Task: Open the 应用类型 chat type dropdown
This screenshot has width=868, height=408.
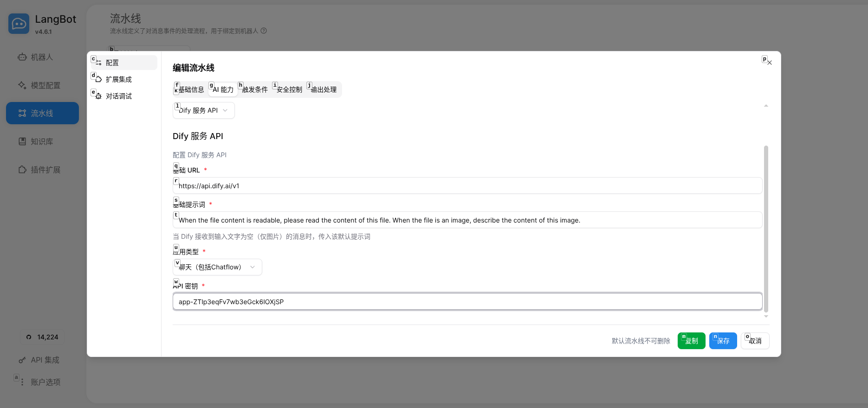Action: (x=217, y=267)
